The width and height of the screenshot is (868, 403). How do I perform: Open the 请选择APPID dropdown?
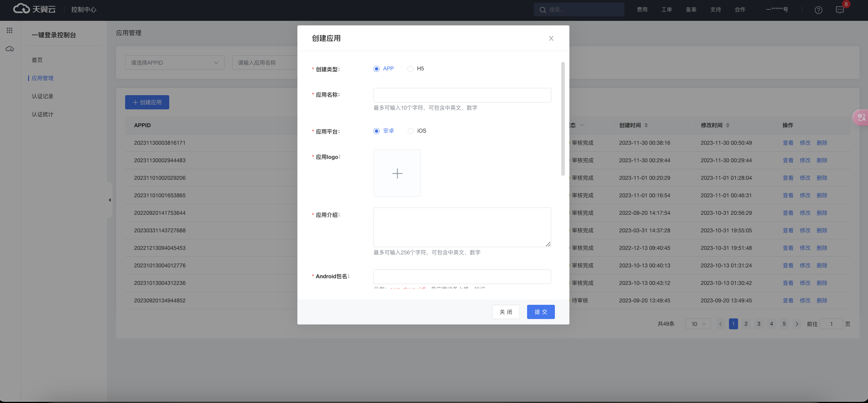click(175, 63)
